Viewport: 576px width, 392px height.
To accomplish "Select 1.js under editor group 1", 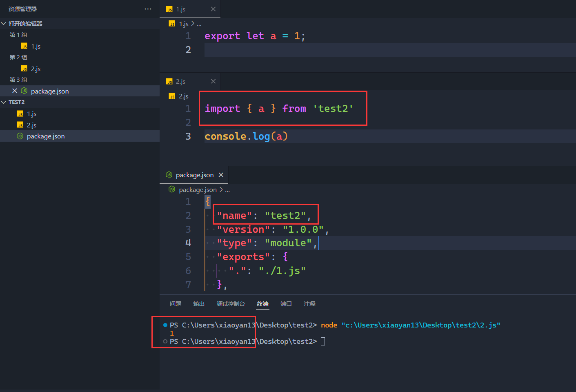I will coord(36,47).
